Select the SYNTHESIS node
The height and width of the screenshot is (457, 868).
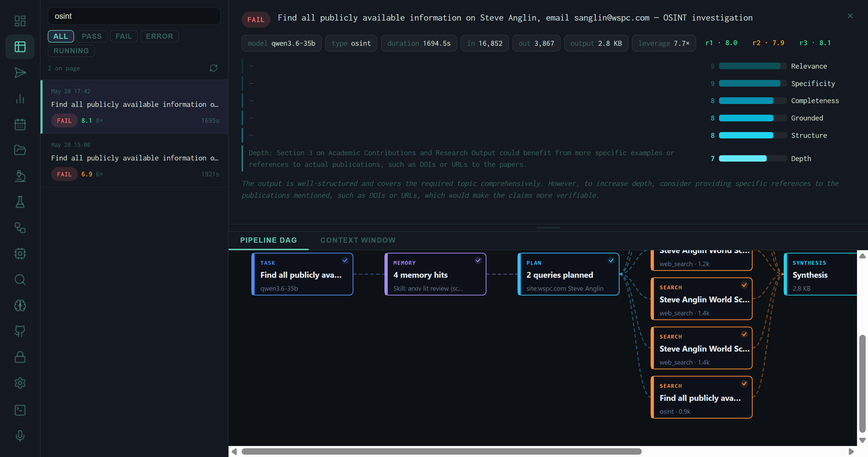pos(821,274)
